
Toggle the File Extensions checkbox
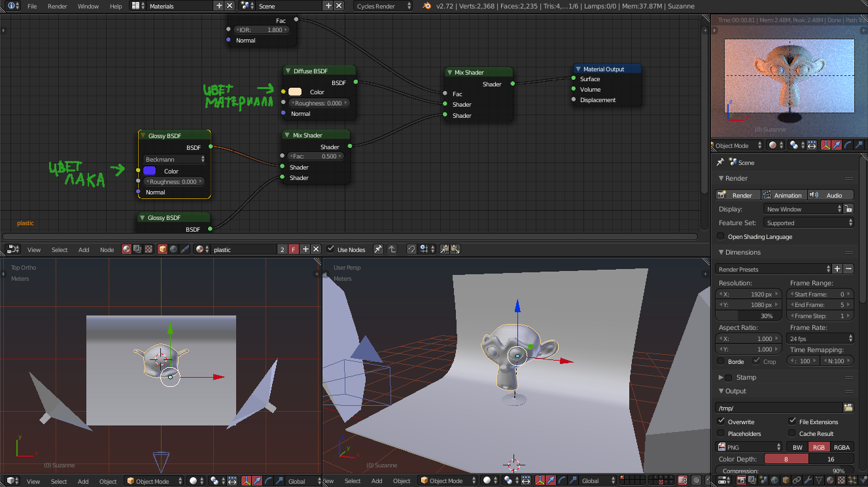pyautogui.click(x=793, y=422)
